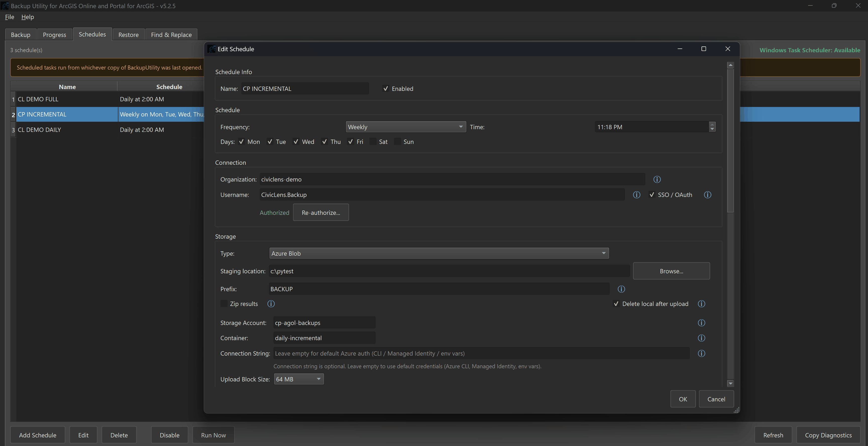Check the Sat day checkbox

click(x=373, y=142)
